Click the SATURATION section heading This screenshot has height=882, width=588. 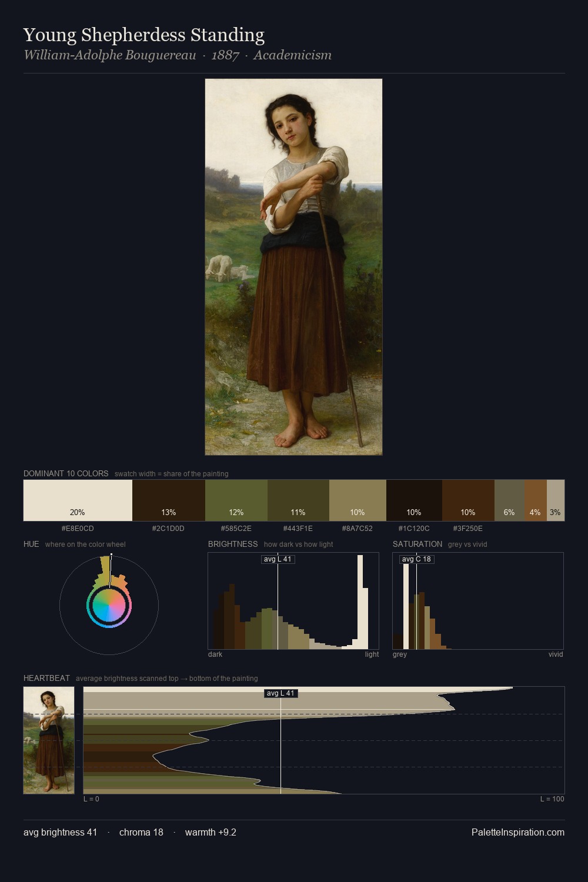417,544
